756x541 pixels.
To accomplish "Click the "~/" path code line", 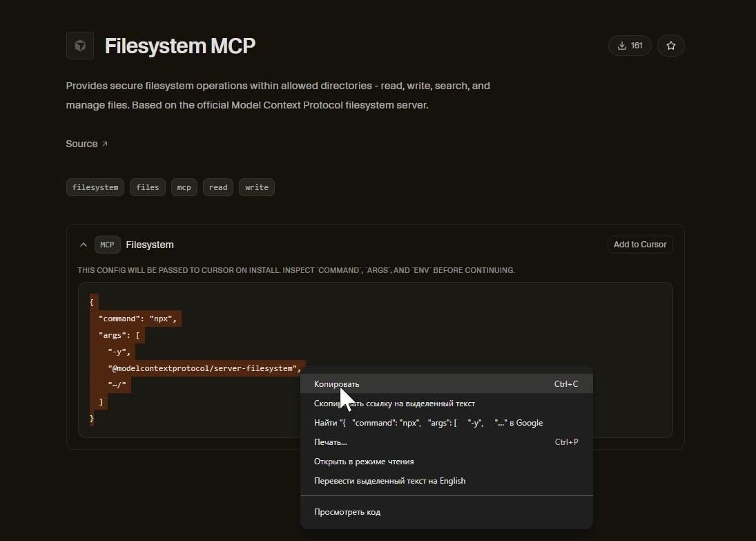I will tap(117, 385).
